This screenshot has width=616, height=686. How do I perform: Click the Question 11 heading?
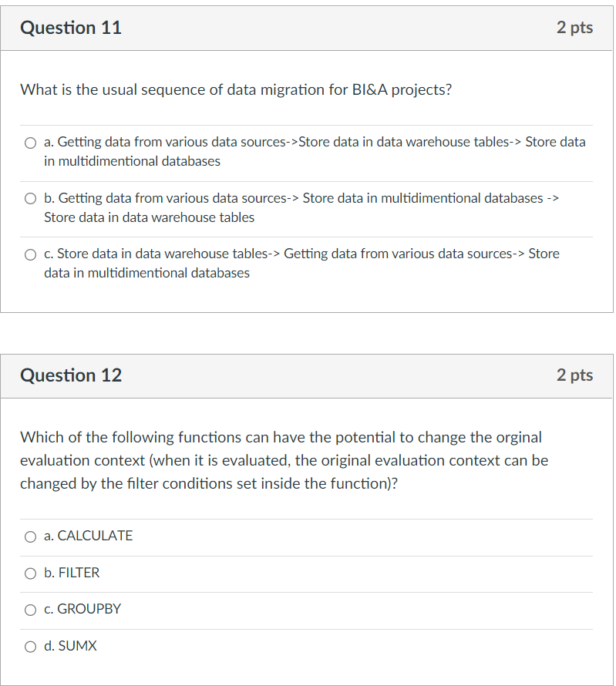71,27
